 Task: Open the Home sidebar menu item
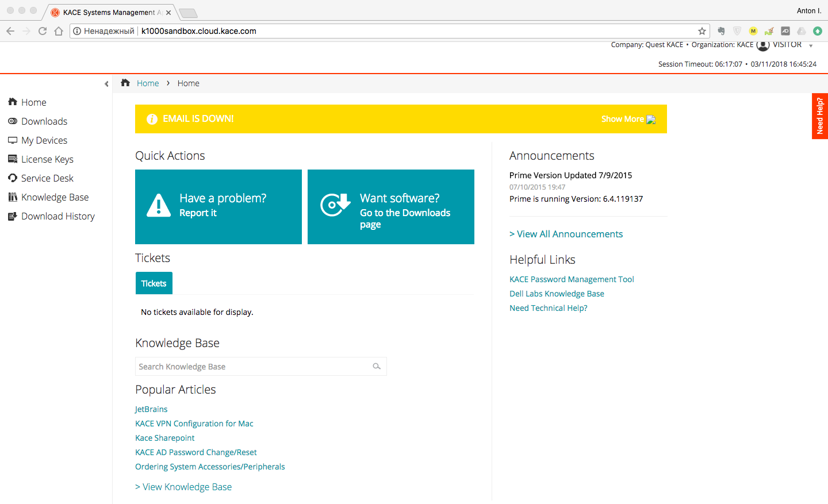[34, 102]
